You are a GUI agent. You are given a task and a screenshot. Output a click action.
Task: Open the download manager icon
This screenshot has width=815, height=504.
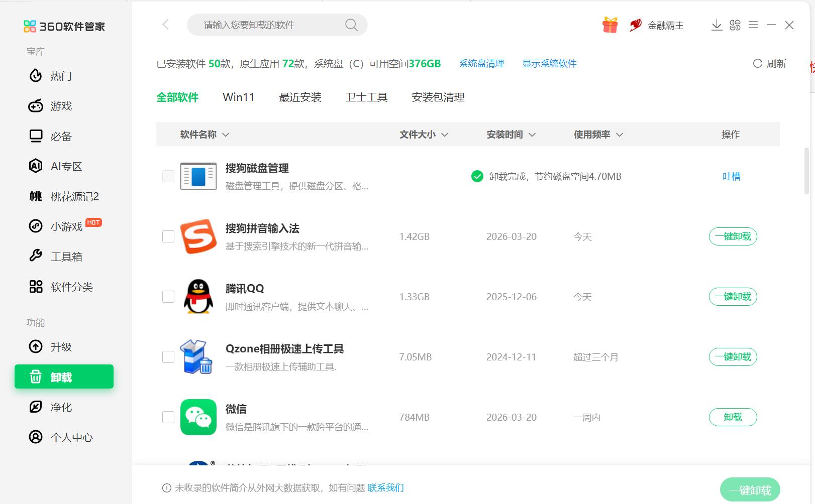717,25
